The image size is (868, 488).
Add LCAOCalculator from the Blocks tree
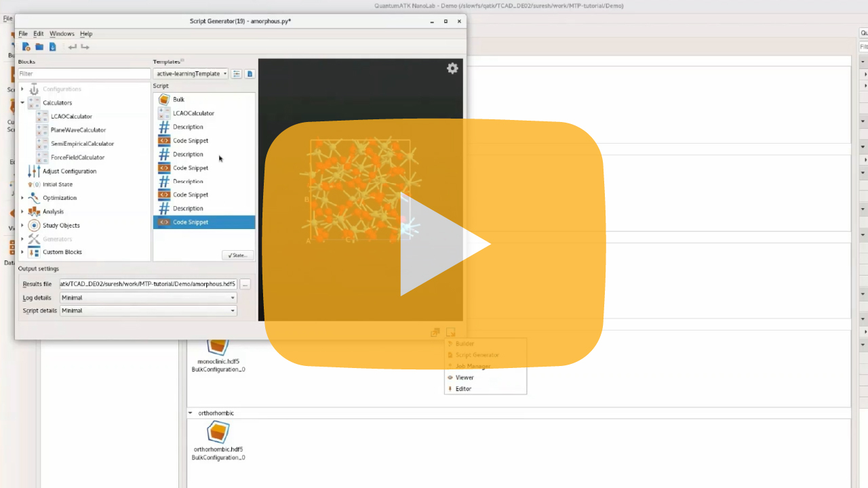[71, 117]
